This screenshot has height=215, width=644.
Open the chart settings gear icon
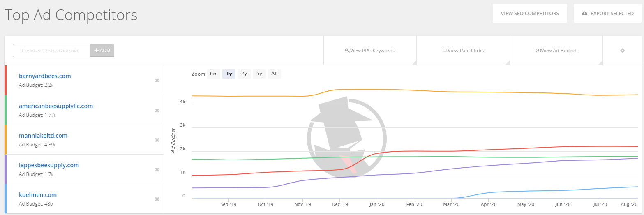pos(622,51)
